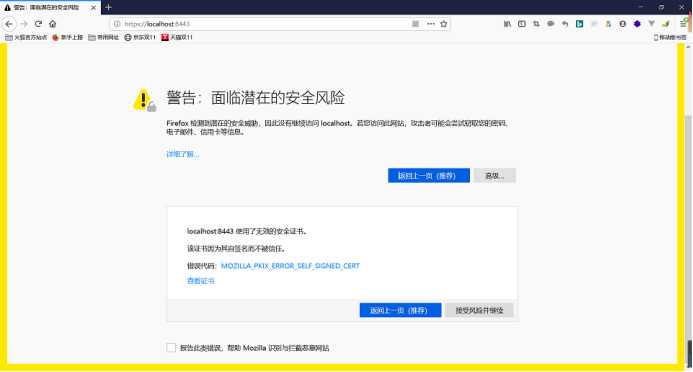
Task: Click the 详细了解 learn more link
Action: [183, 154]
